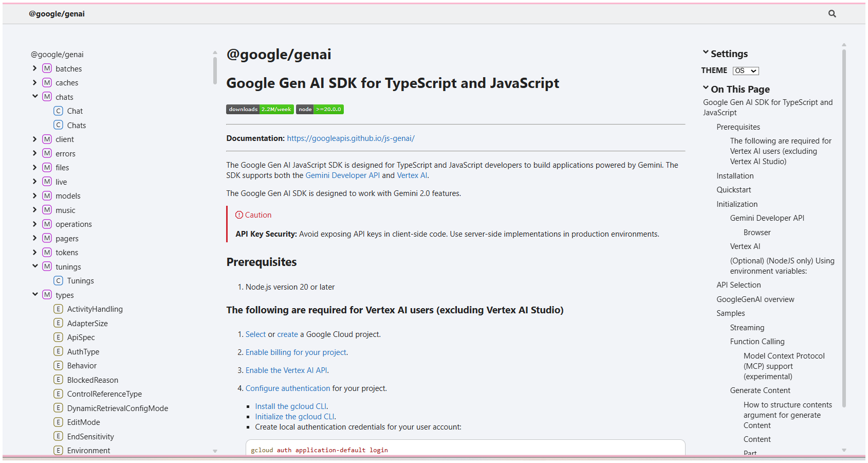Screen dimensions: 868x463
Task: Click the module icon beside batches
Action: (x=47, y=68)
